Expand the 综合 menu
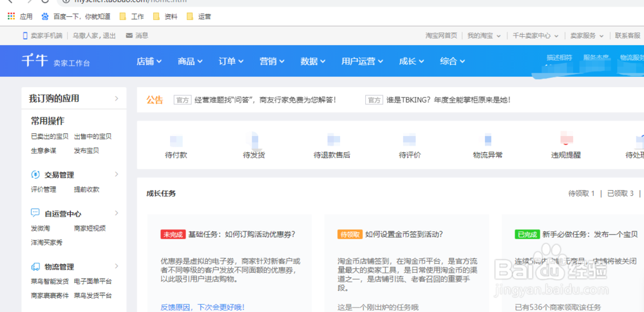 point(453,61)
